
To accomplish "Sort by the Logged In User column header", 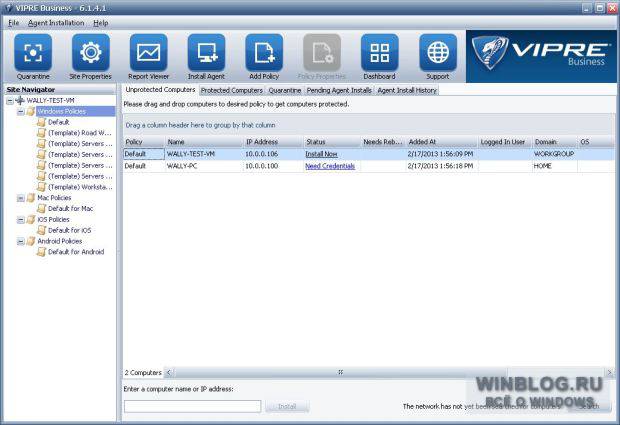I will [x=505, y=142].
